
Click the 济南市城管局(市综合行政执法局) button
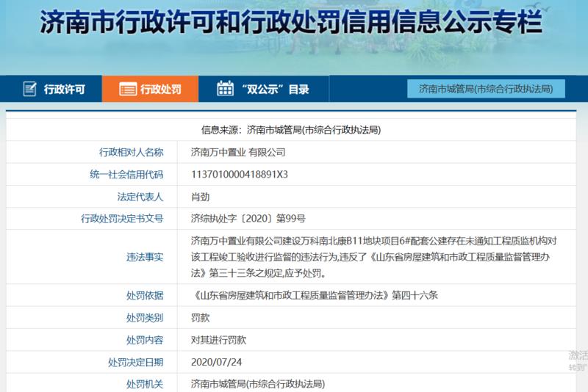point(486,89)
